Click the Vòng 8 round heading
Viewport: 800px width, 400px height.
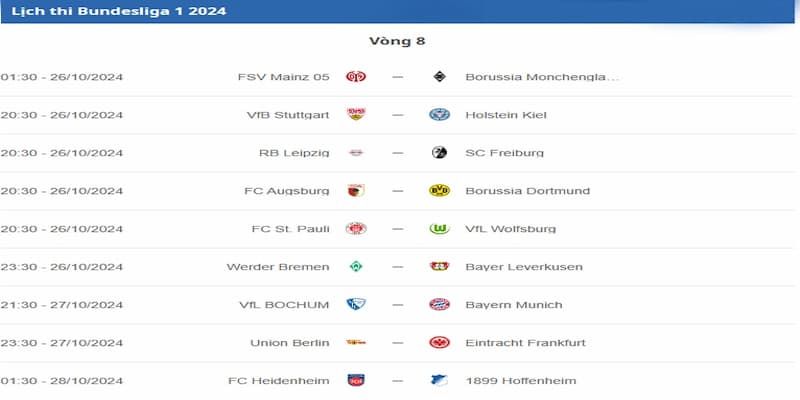397,42
